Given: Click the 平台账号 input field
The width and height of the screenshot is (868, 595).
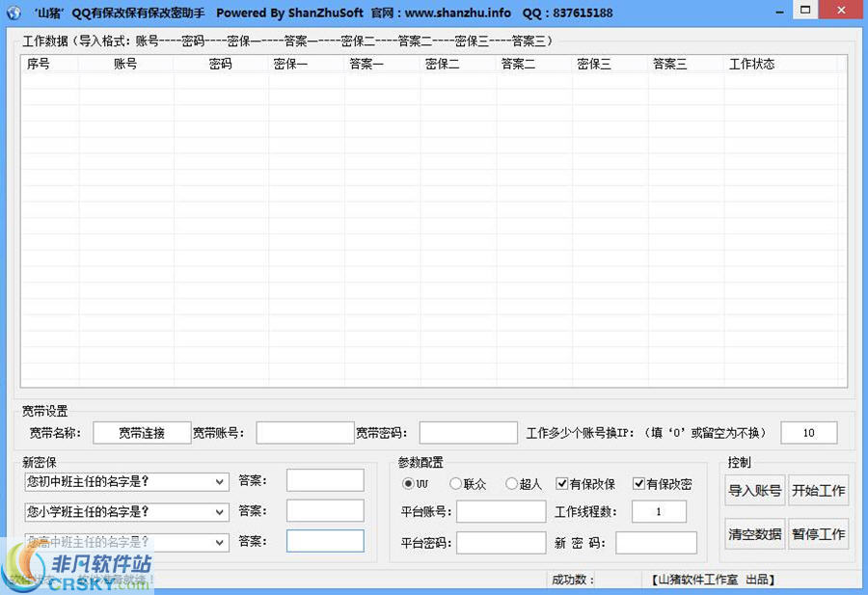Looking at the screenshot, I should [501, 510].
